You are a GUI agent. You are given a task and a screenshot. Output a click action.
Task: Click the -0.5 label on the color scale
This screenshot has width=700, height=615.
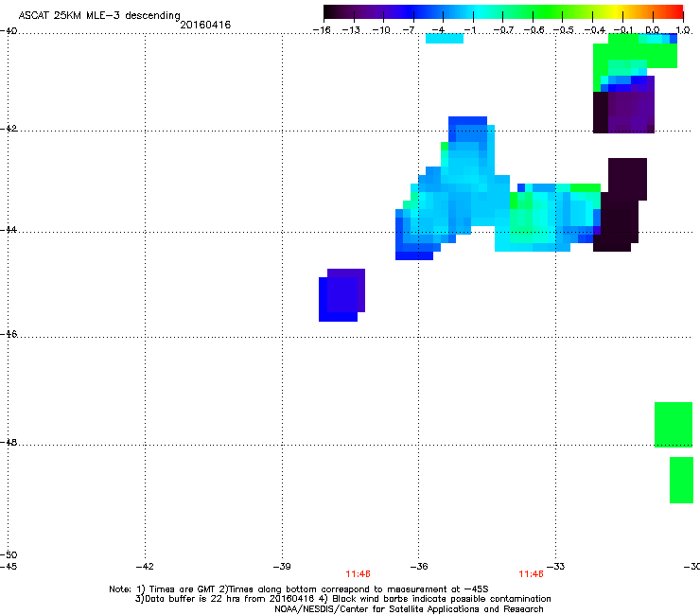point(563,30)
